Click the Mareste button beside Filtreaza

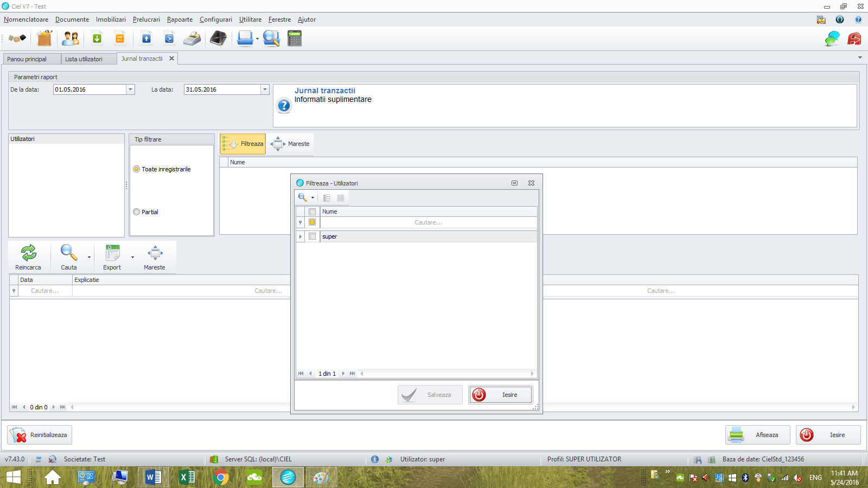(x=290, y=144)
